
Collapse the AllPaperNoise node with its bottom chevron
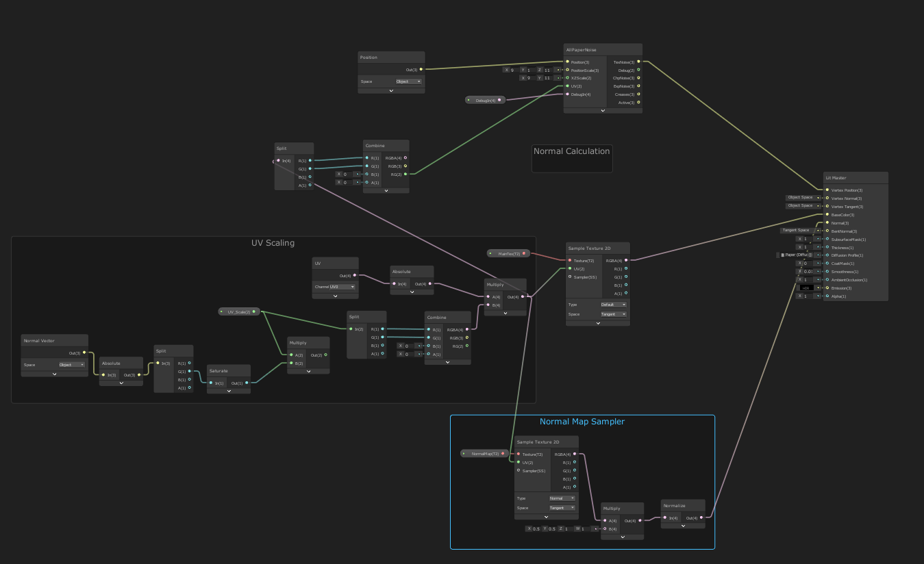[603, 111]
